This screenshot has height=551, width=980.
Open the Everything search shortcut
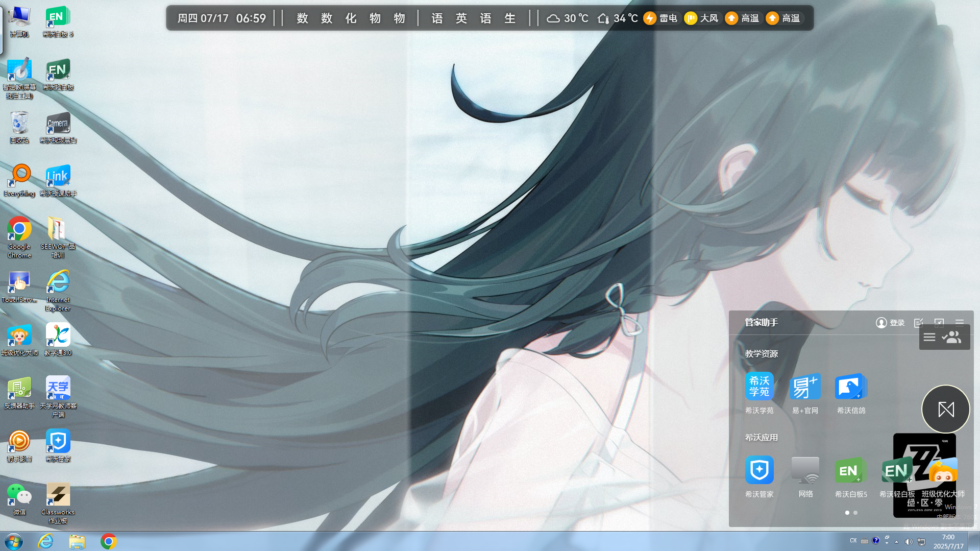tap(19, 181)
